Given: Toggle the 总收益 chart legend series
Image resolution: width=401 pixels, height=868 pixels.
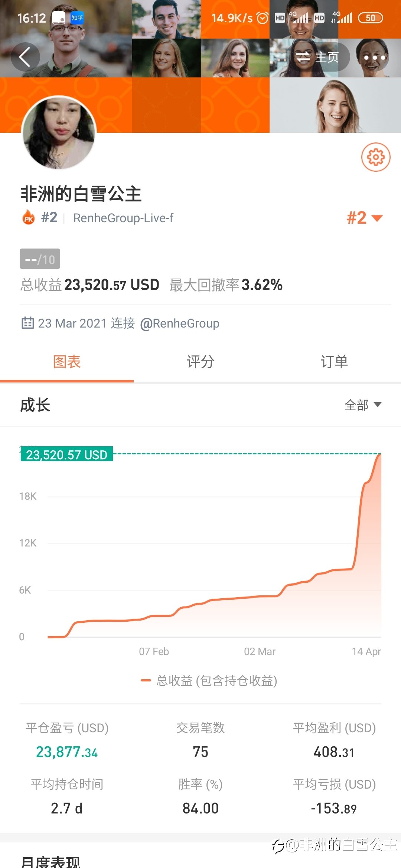Looking at the screenshot, I should point(209,681).
